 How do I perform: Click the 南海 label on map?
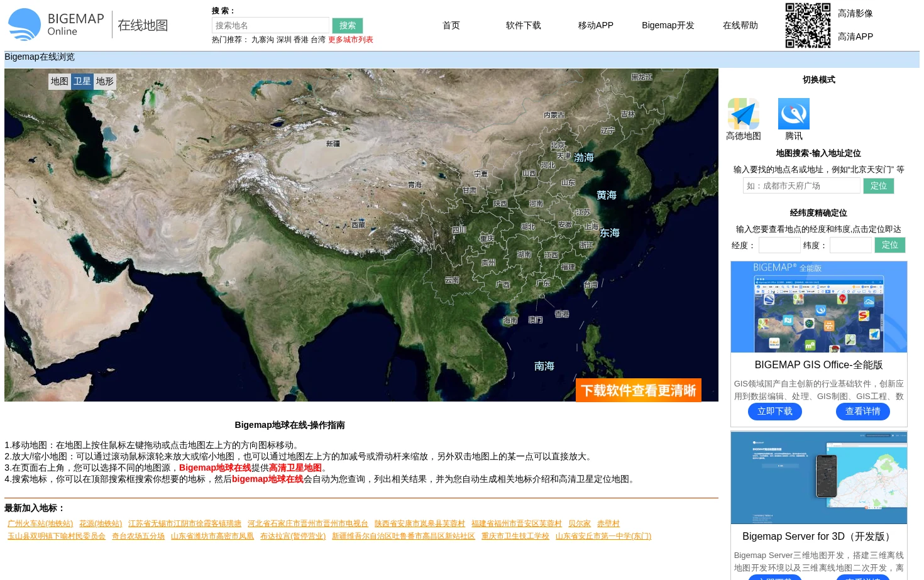pyautogui.click(x=544, y=366)
